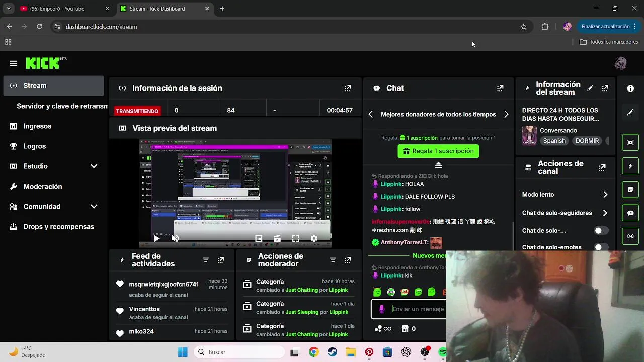Edit stream info with the pencil beside Información del stream

click(590, 88)
